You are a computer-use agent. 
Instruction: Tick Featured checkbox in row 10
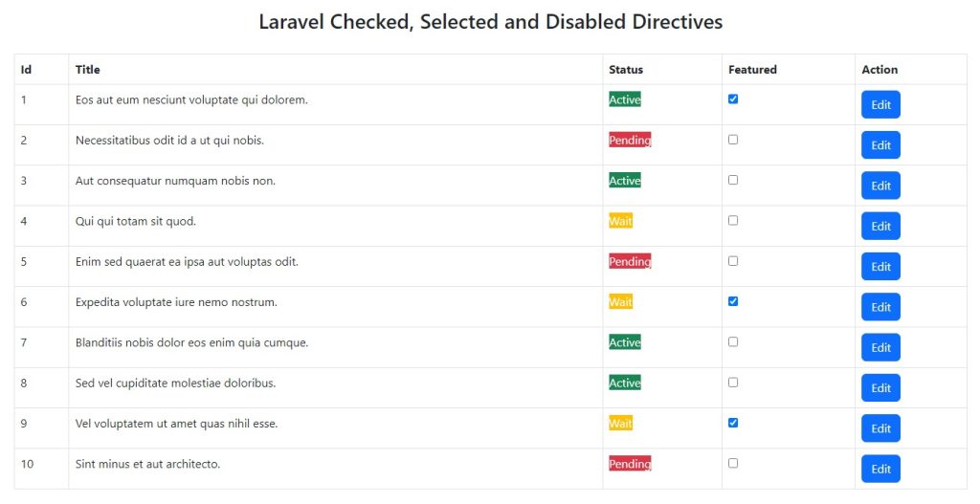733,463
